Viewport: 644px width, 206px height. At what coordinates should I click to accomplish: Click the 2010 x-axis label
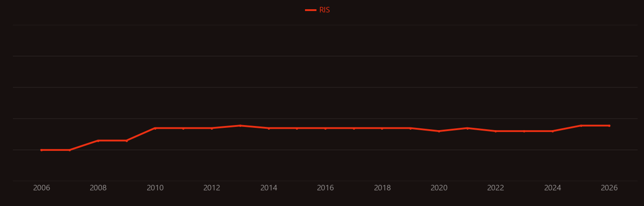155,188
